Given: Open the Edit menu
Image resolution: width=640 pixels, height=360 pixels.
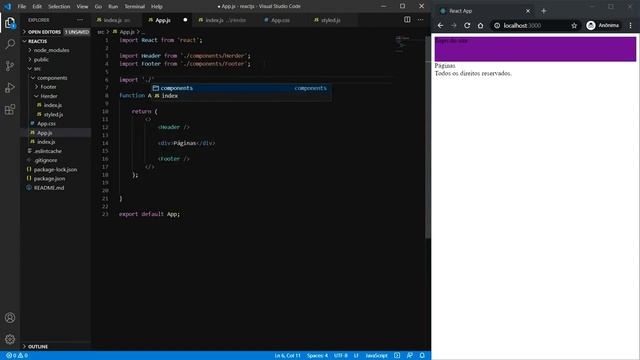Looking at the screenshot, I should [37, 7].
